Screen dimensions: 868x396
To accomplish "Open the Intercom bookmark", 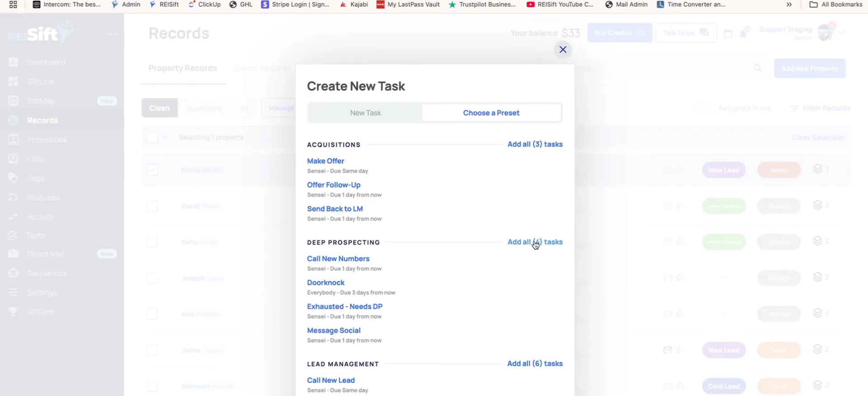I will [x=66, y=5].
